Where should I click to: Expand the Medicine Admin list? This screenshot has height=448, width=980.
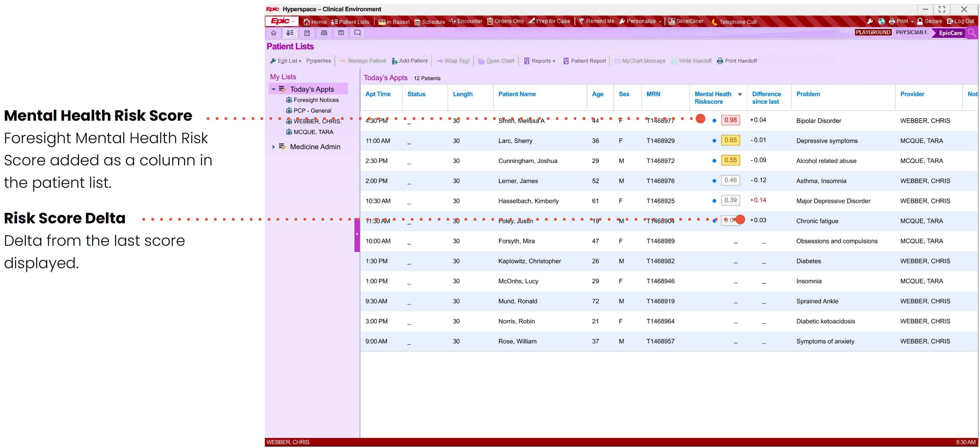tap(274, 147)
